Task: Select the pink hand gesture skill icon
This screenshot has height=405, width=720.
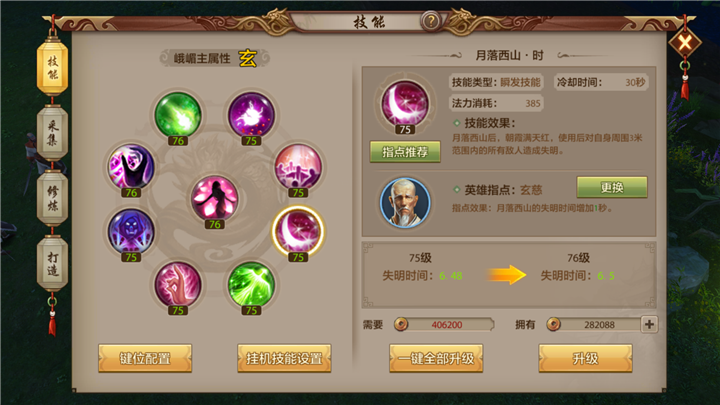Action: [178, 285]
